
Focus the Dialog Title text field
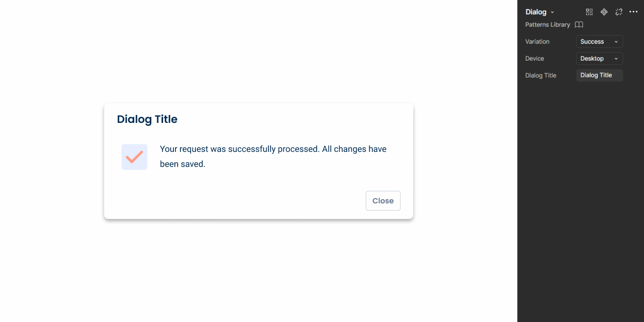point(599,75)
